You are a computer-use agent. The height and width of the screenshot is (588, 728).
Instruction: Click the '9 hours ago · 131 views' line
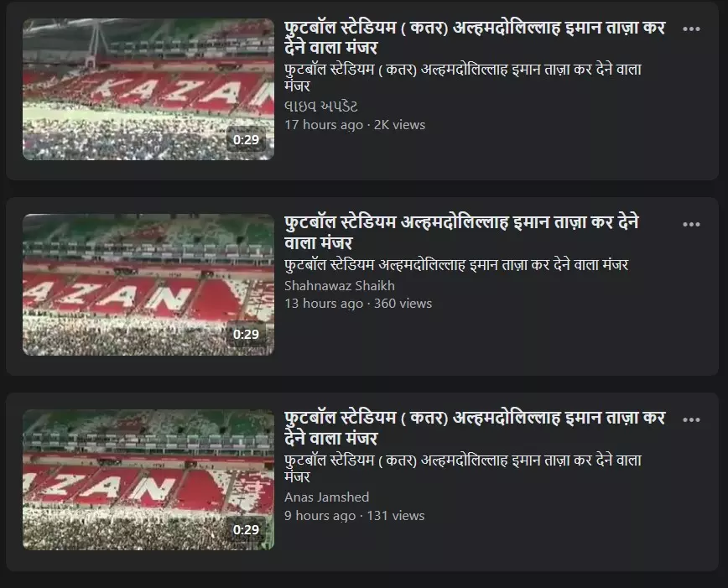tap(354, 516)
